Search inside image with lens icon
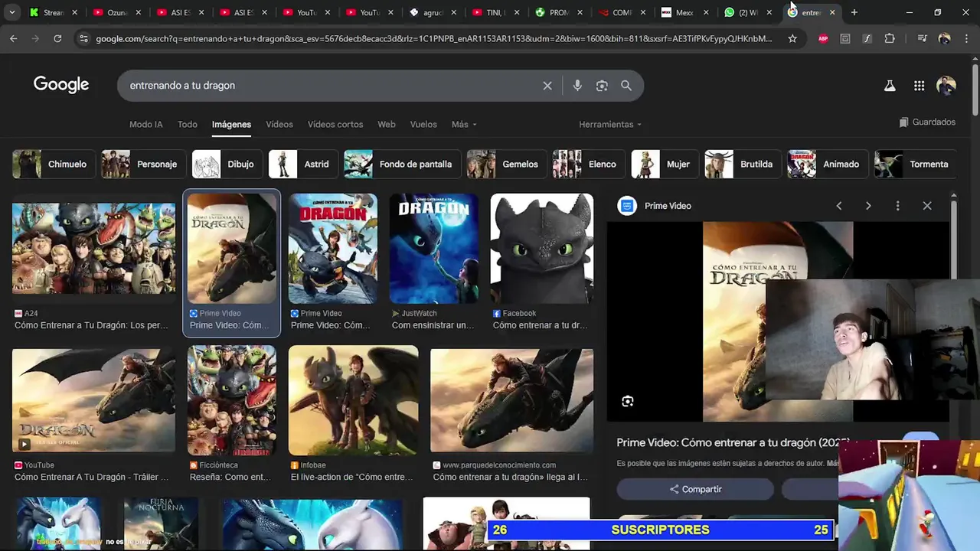Screen dimensions: 980x551 (628, 401)
